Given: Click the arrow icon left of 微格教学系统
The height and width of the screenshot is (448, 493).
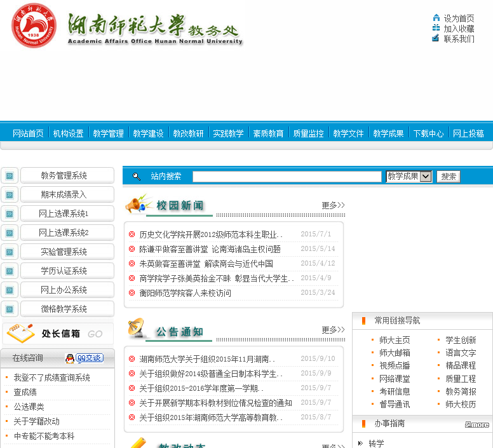Looking at the screenshot, I should (10, 309).
